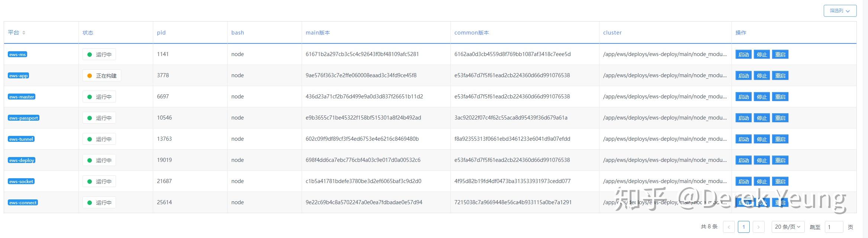Screen dimensions: 868x238
Task: Click pid cell 21687
Action: click(x=164, y=181)
